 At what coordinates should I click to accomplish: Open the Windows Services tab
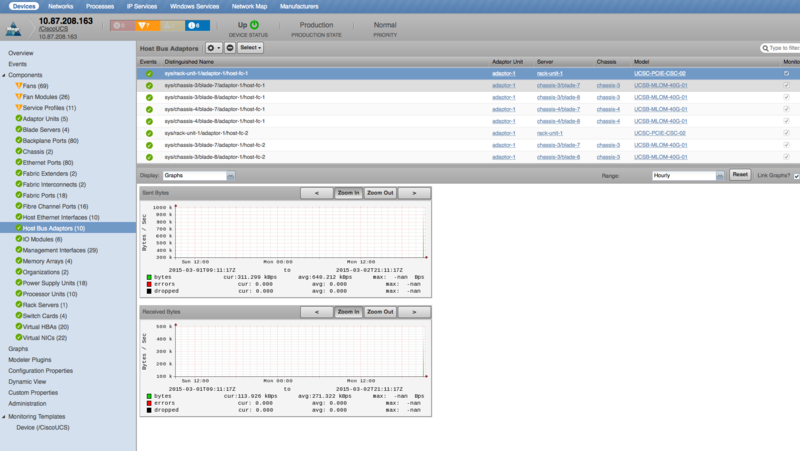click(194, 6)
